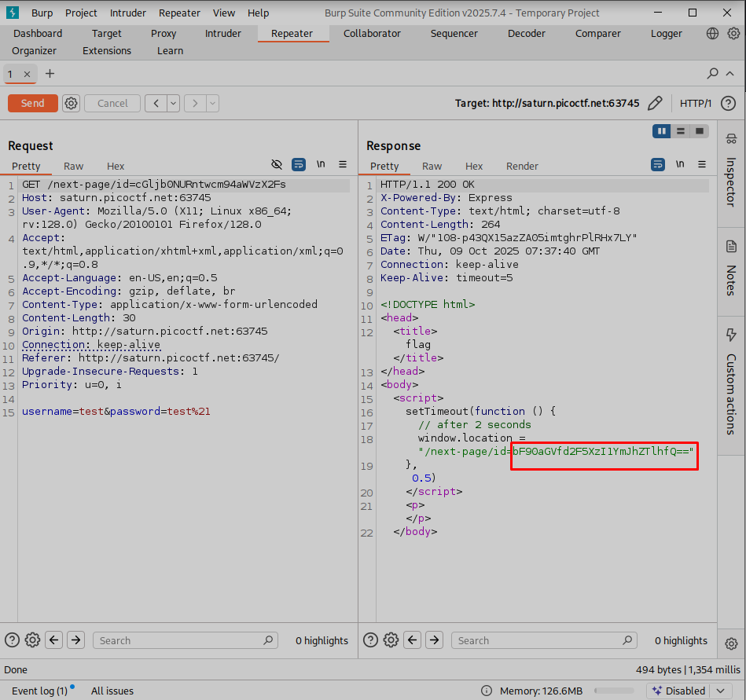
Task: Toggle the eye-slash icon in the Request panel
Action: [x=277, y=164]
